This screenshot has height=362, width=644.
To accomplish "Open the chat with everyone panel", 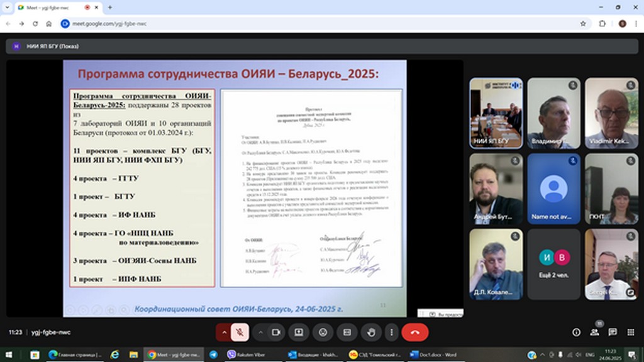I will click(x=613, y=332).
